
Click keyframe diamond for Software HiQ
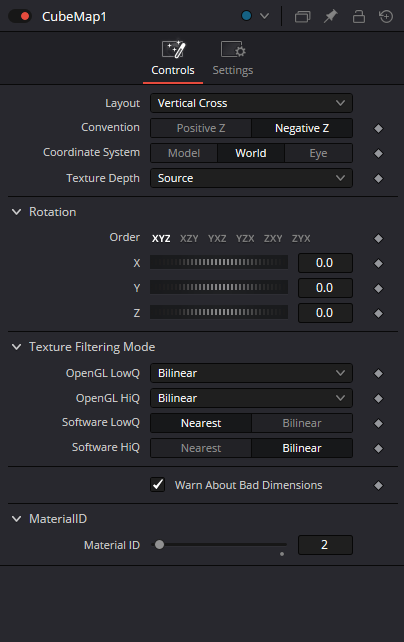click(x=379, y=448)
